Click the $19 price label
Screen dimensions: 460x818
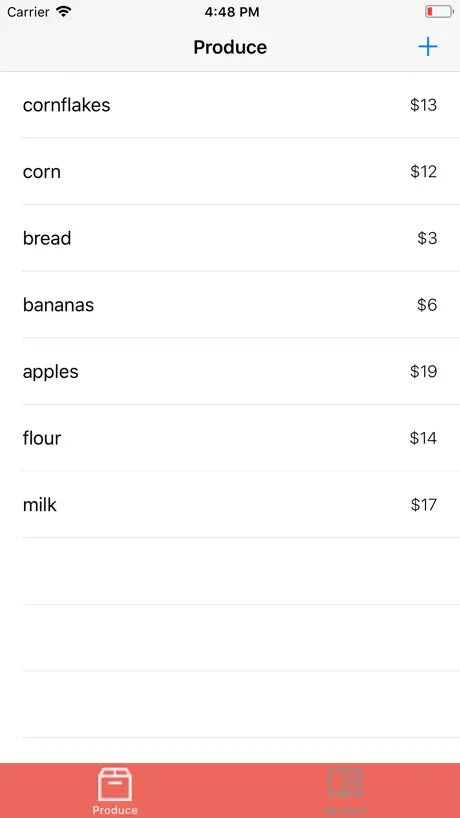click(423, 371)
